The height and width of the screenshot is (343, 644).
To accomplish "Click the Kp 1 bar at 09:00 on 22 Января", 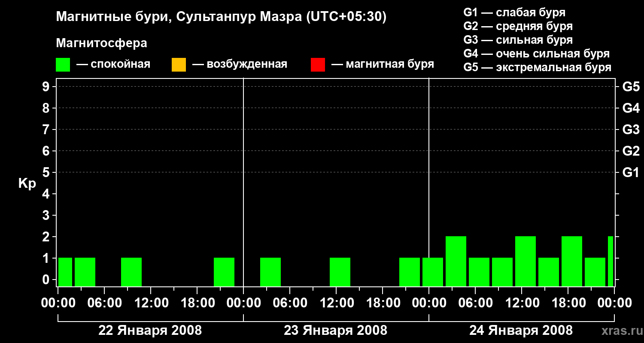I will pos(131,272).
